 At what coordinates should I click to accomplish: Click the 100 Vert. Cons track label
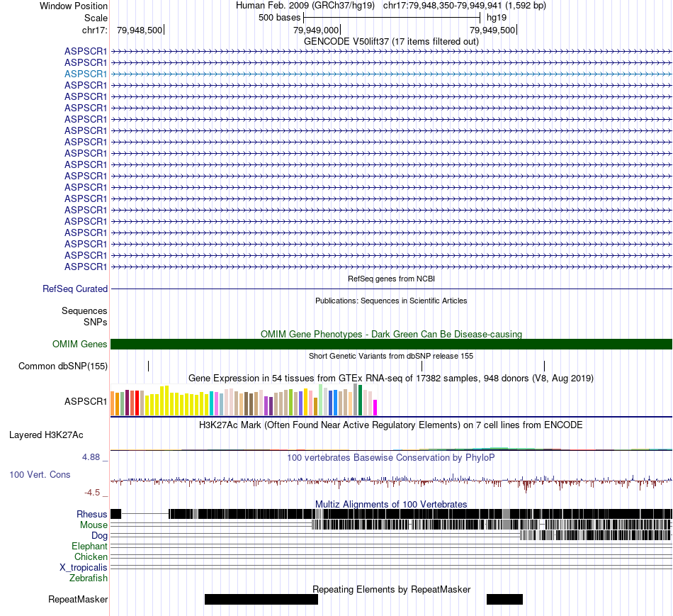40,474
